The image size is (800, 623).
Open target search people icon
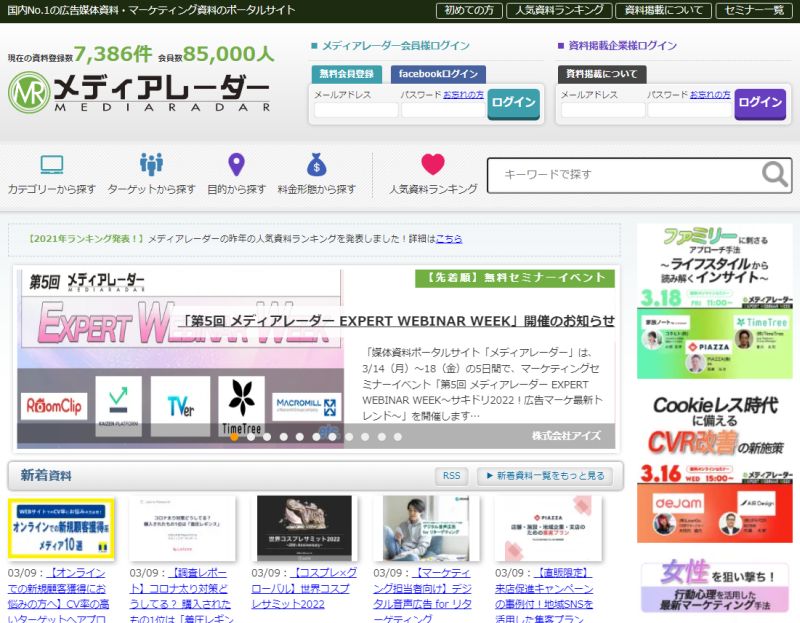pyautogui.click(x=152, y=164)
